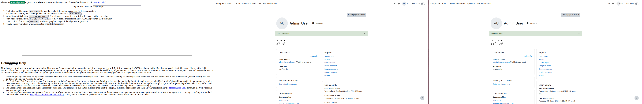Click 'Reset page to default' in middle window
The image size is (644, 104).
[356, 15]
